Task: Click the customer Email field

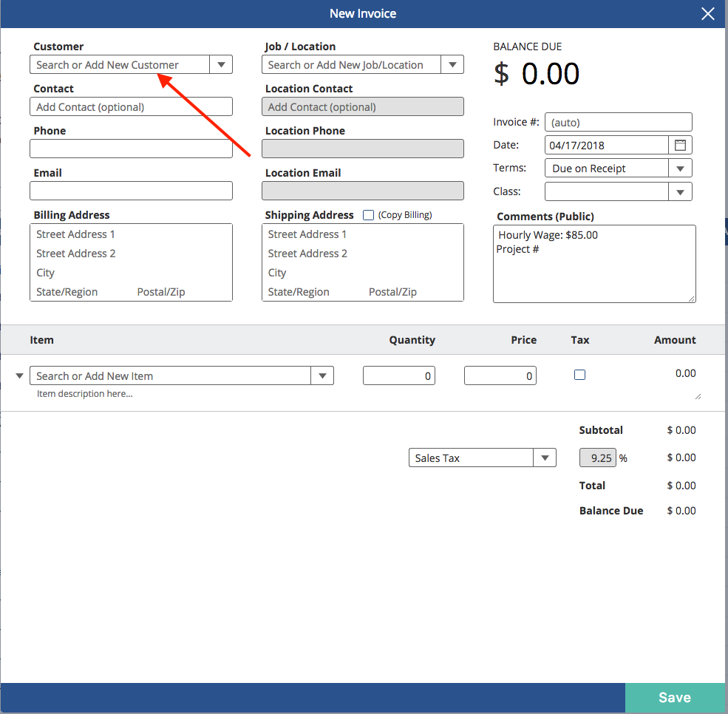Action: [x=131, y=191]
